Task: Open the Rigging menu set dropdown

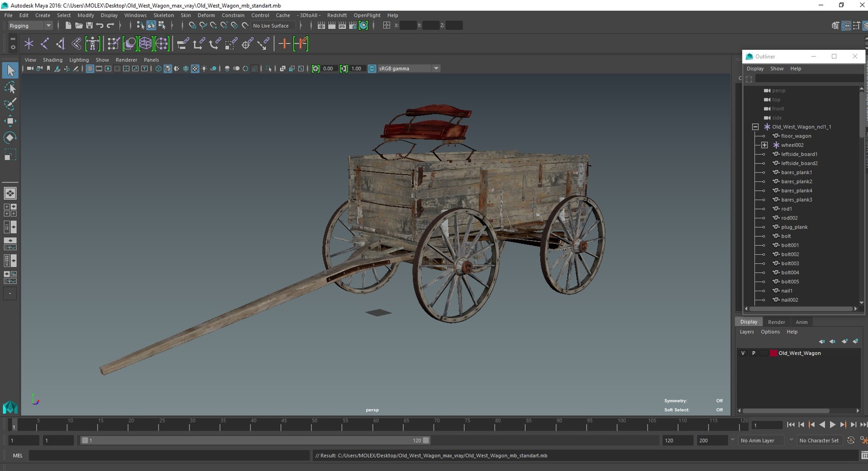Action: (30, 26)
